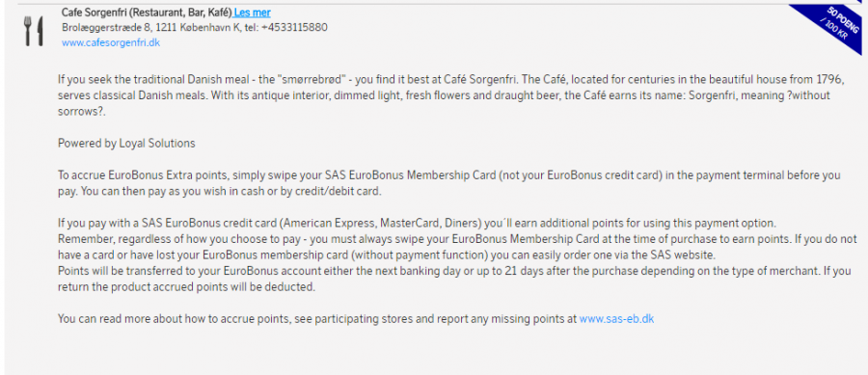Click the "To accrue EuroBonus Extra points" paragraph
Viewport: 868px width, 375px height.
click(x=448, y=183)
